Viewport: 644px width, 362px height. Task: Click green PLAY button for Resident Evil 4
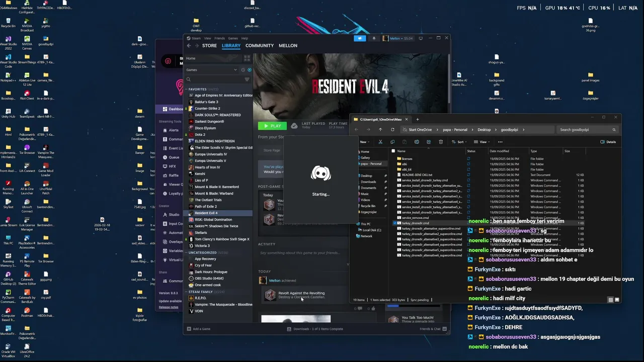(272, 126)
